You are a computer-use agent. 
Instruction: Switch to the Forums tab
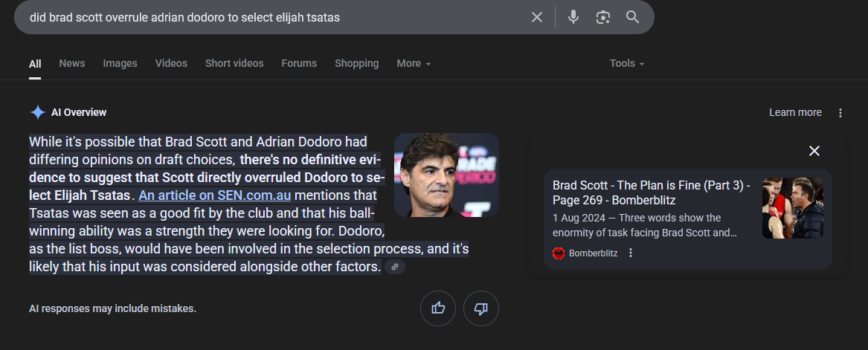pos(299,64)
